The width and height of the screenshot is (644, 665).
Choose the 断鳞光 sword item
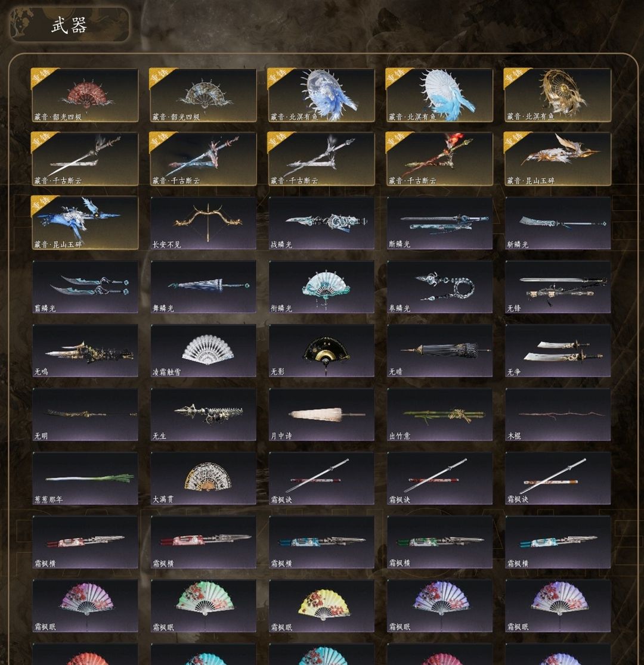tap(440, 223)
